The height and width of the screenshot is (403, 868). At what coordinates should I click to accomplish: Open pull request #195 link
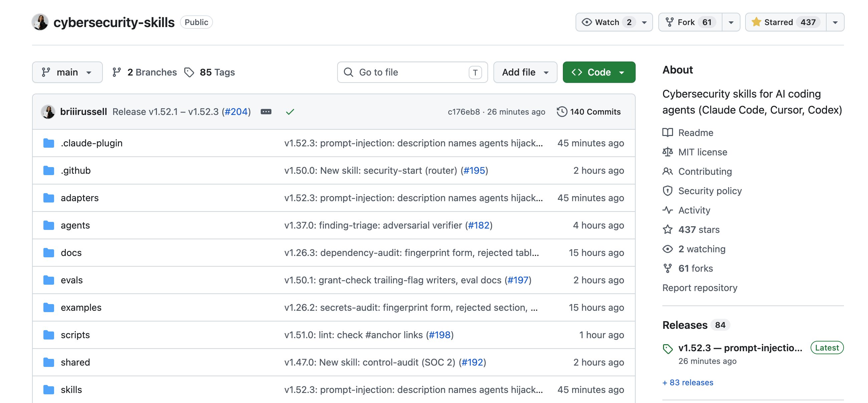point(474,170)
